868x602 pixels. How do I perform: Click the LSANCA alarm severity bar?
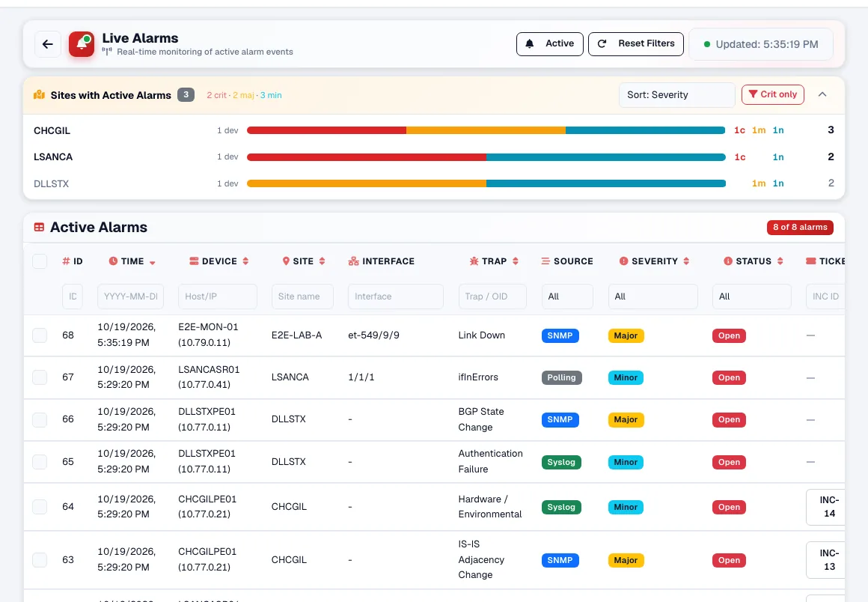(x=486, y=156)
